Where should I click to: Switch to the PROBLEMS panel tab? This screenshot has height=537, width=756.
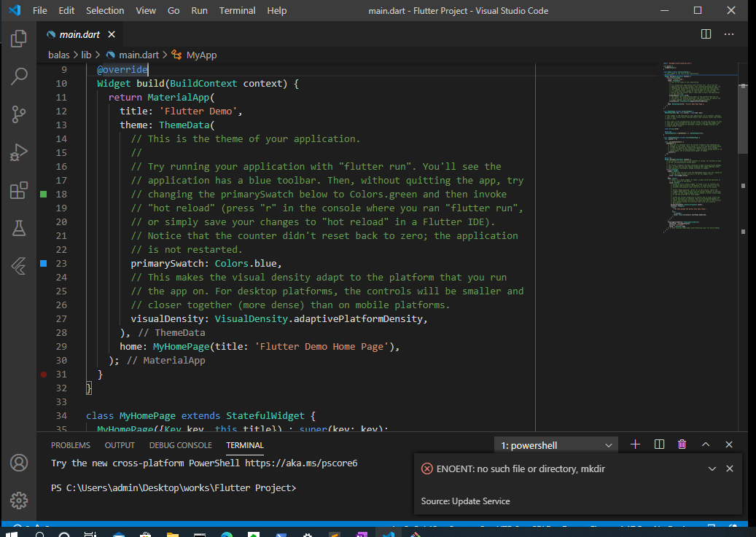71,445
